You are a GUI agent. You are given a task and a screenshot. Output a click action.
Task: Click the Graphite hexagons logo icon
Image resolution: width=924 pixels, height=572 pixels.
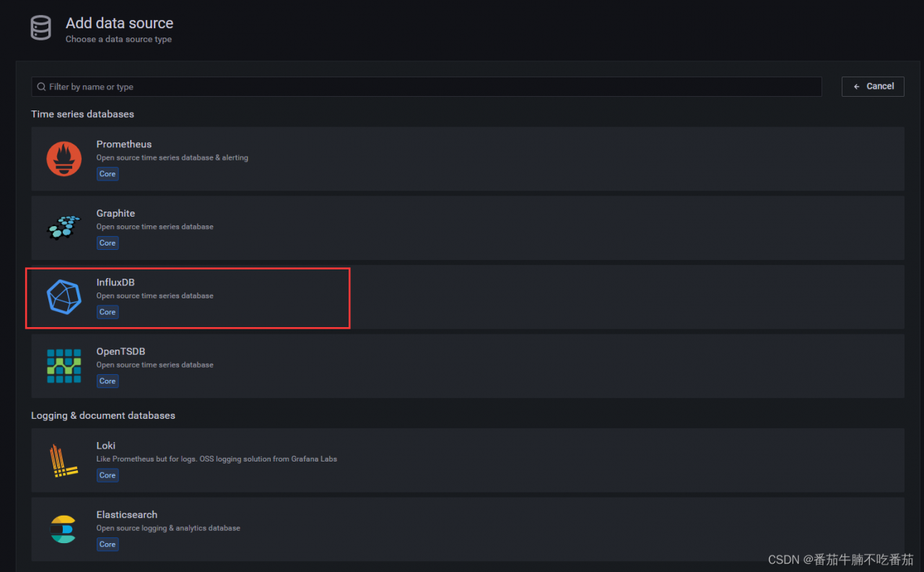(x=64, y=227)
